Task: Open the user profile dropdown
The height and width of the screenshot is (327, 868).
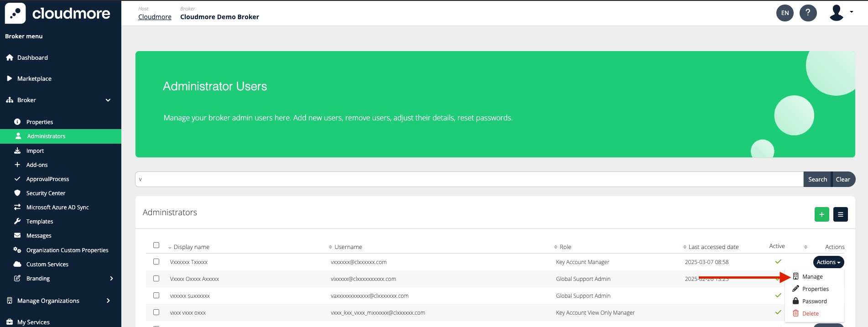Action: point(841,13)
